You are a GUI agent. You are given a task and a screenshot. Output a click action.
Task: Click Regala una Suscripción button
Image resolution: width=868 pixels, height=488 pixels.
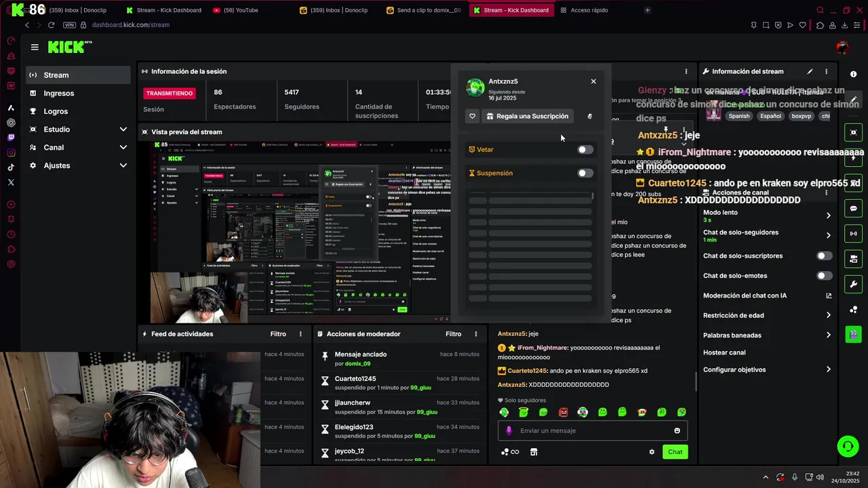[x=527, y=116]
